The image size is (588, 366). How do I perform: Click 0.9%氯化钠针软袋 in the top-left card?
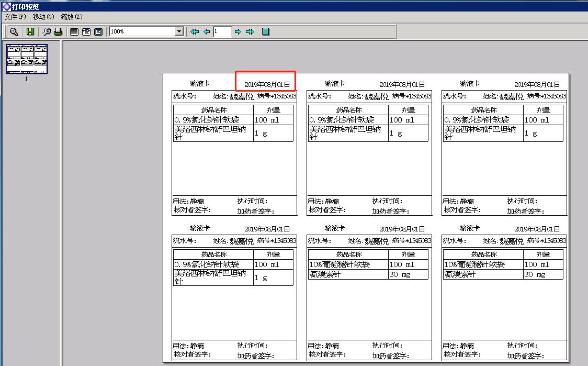[x=207, y=120]
